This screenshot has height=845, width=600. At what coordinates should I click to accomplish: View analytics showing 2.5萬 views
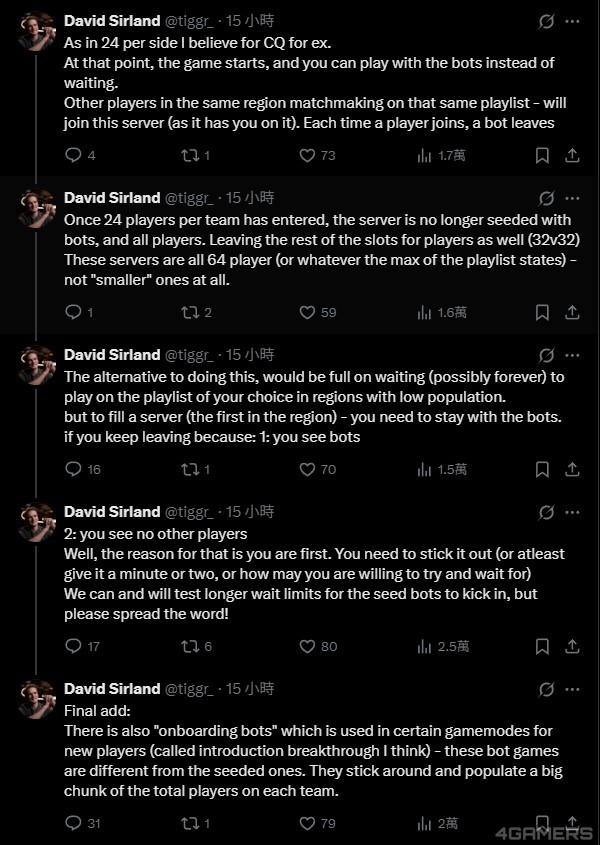click(424, 646)
